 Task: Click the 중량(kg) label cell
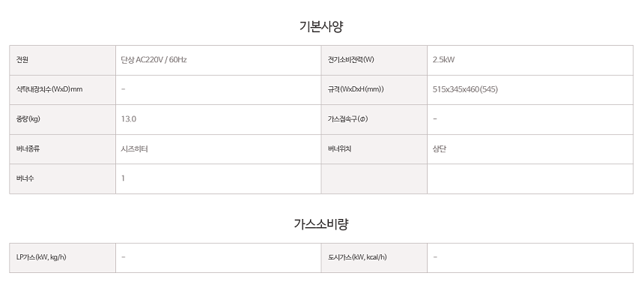[62, 119]
